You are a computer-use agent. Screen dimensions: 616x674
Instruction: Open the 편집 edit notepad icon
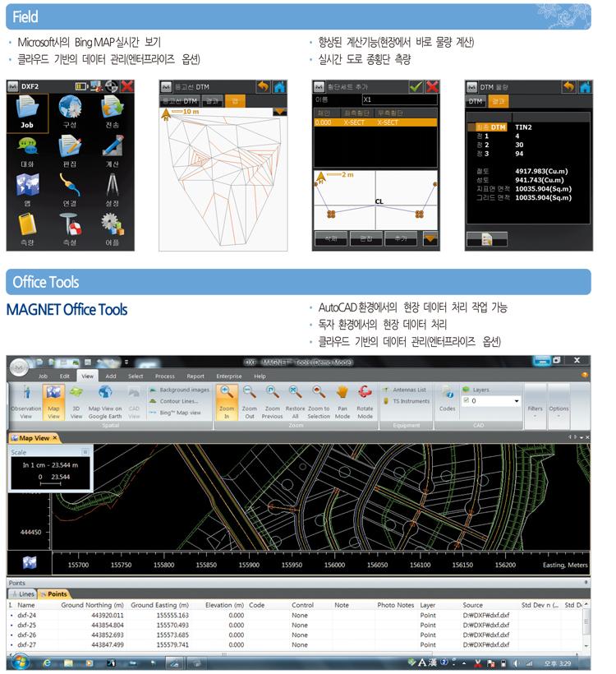coord(70,146)
